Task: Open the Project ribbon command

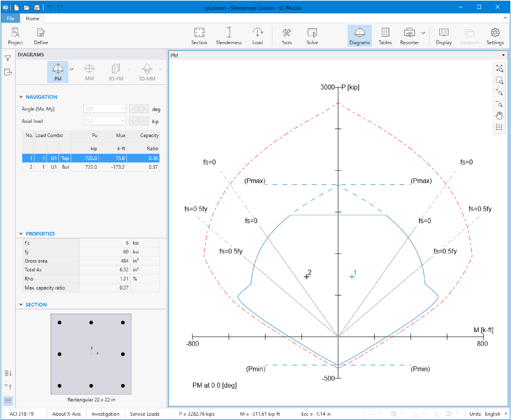Action: click(x=15, y=36)
